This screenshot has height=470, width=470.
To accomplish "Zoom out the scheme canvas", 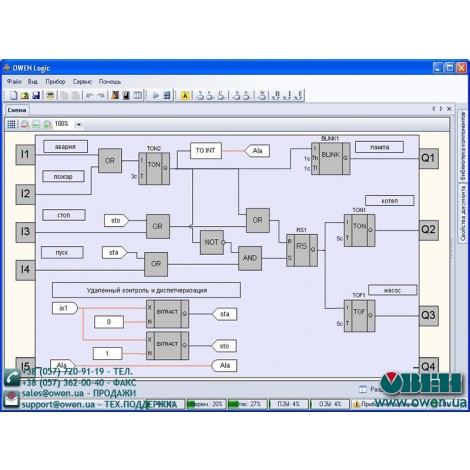I will [25, 124].
